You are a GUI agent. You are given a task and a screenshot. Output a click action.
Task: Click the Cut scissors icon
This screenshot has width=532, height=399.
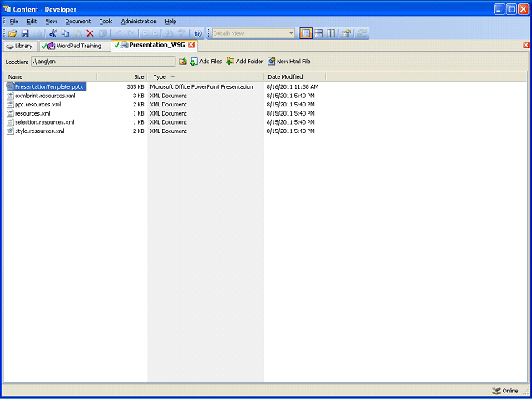coord(52,33)
